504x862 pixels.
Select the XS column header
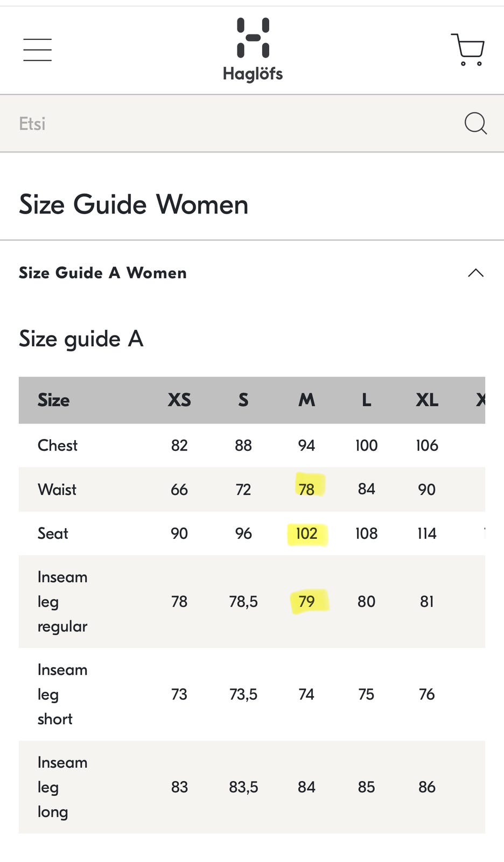(x=179, y=400)
